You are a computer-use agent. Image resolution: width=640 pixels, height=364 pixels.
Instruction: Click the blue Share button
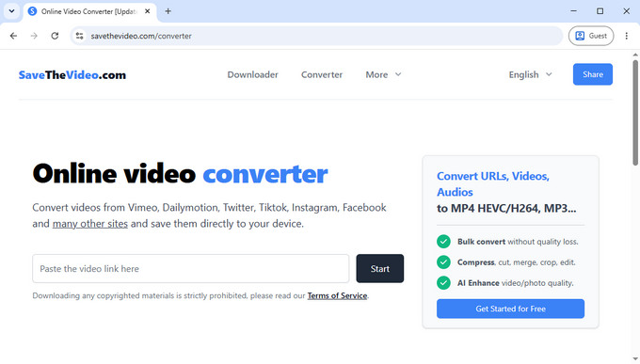click(x=593, y=74)
